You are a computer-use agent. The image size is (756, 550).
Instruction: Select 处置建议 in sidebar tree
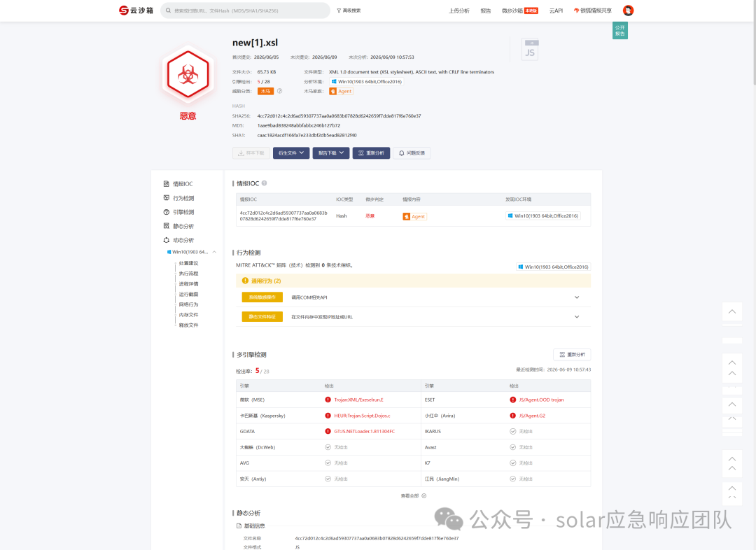pyautogui.click(x=188, y=263)
